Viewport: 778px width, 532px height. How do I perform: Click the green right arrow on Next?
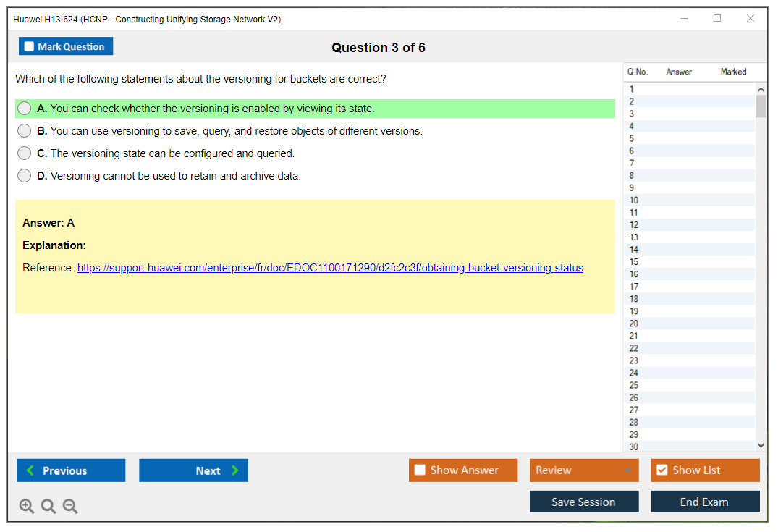coord(234,470)
